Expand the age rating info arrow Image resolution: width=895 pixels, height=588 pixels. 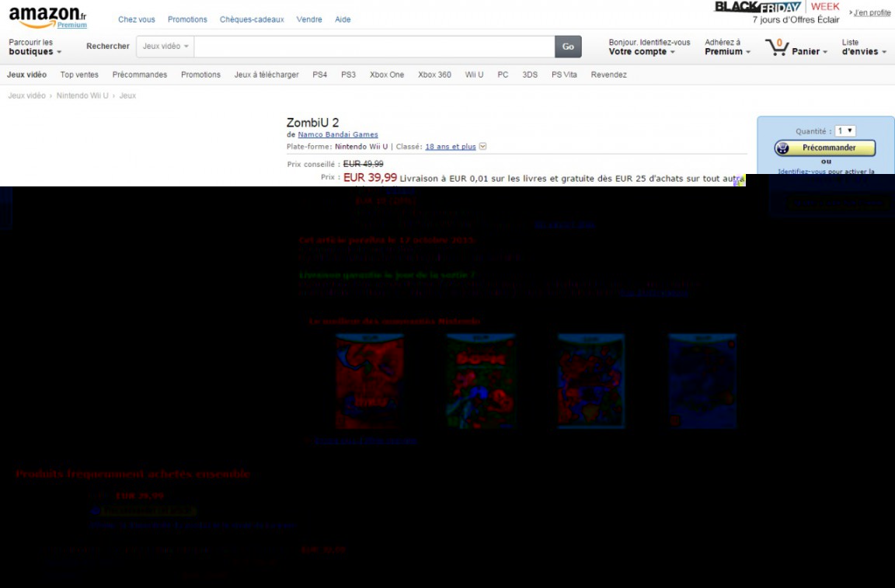point(483,147)
